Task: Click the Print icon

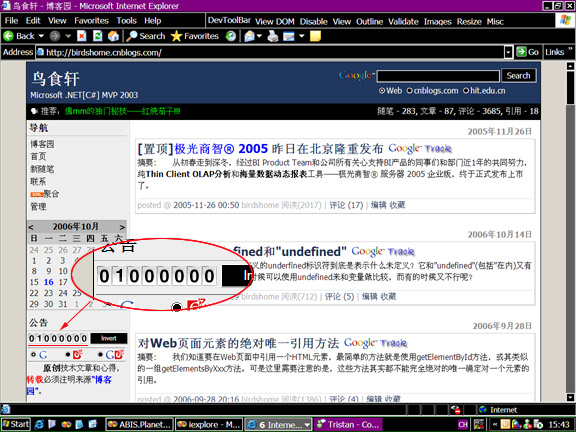Action: click(273, 36)
